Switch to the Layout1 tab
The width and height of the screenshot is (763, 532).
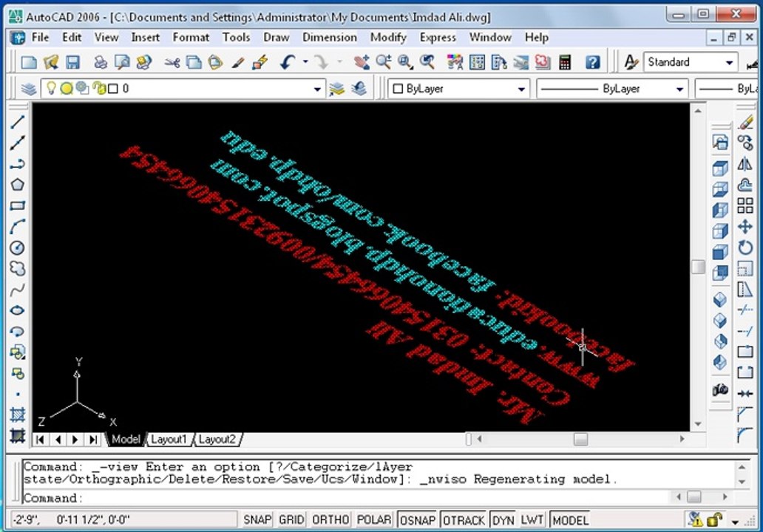tap(169, 440)
